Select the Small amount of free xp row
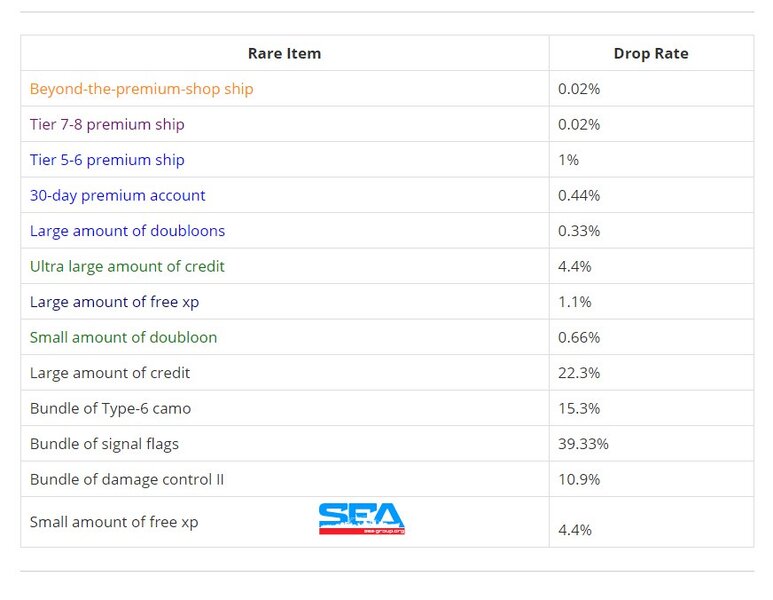 tap(114, 522)
